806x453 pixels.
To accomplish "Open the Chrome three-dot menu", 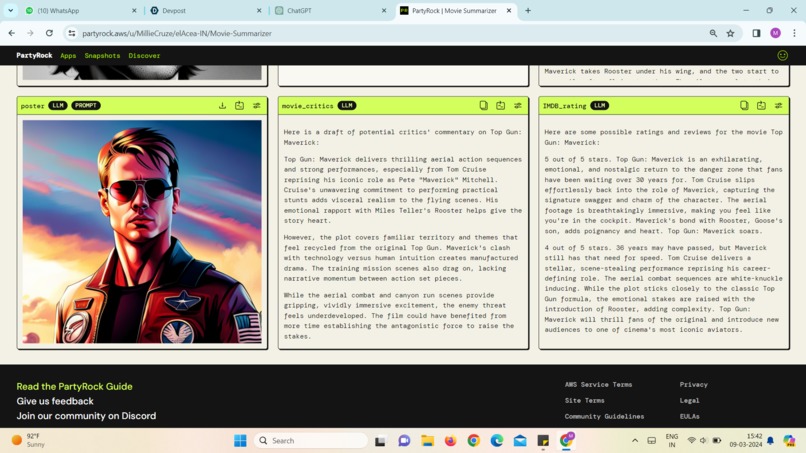I will tap(794, 33).
